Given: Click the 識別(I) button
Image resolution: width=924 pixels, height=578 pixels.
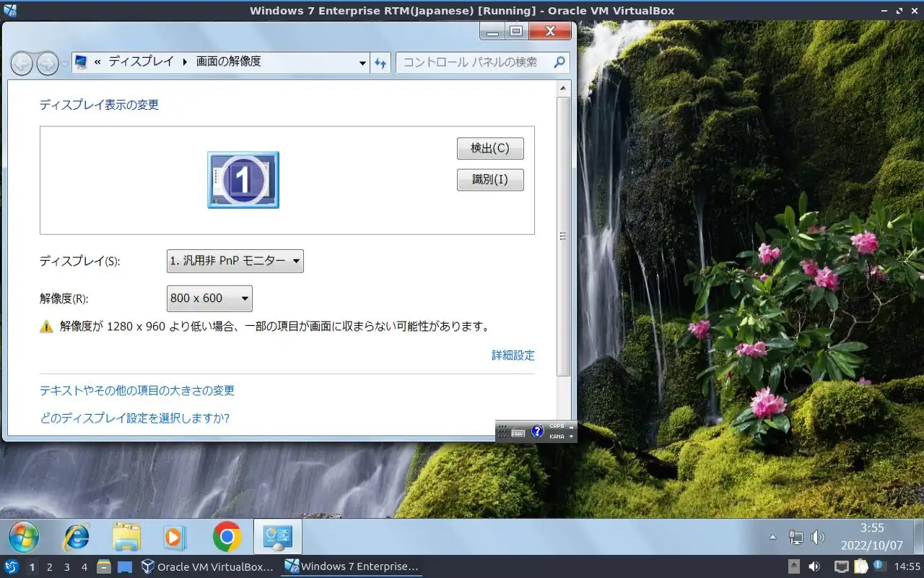Looking at the screenshot, I should tap(490, 179).
